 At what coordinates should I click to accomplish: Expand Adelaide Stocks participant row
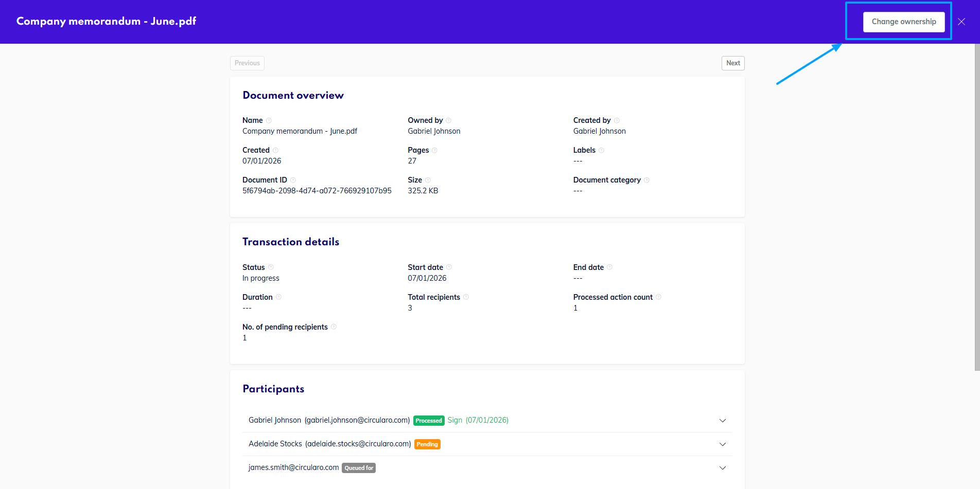pyautogui.click(x=723, y=444)
